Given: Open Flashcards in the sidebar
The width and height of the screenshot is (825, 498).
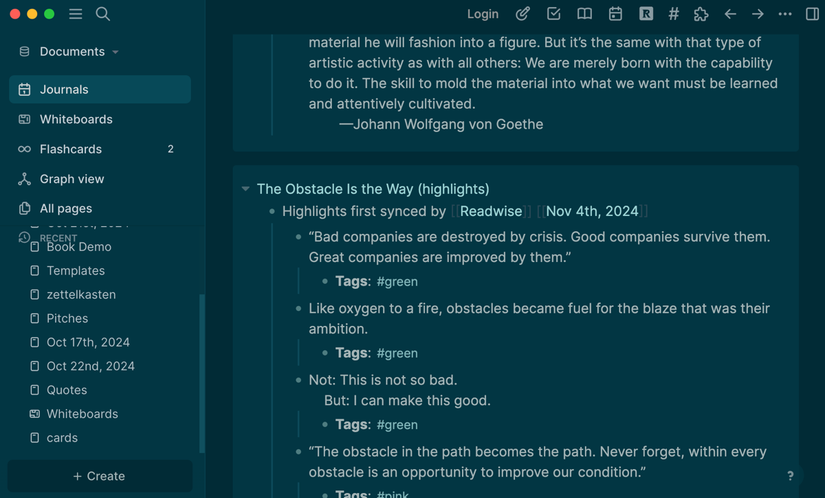Looking at the screenshot, I should pos(100,149).
